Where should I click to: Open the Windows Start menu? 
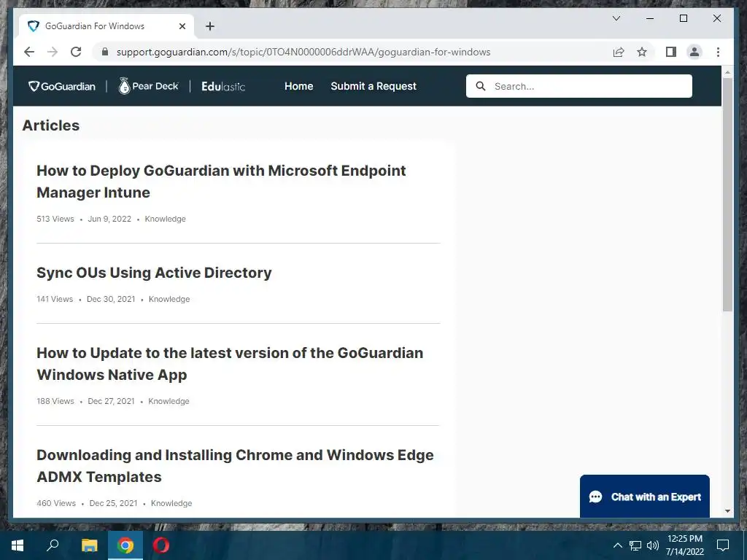pyautogui.click(x=18, y=545)
